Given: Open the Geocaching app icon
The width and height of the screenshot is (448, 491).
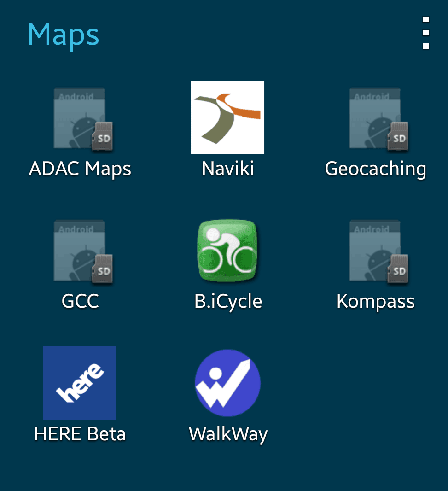Looking at the screenshot, I should click(x=378, y=120).
